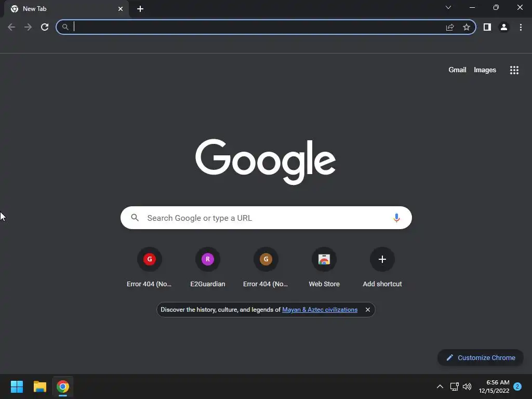532x399 pixels.
Task: Add a new shortcut tile
Action: coord(382,268)
